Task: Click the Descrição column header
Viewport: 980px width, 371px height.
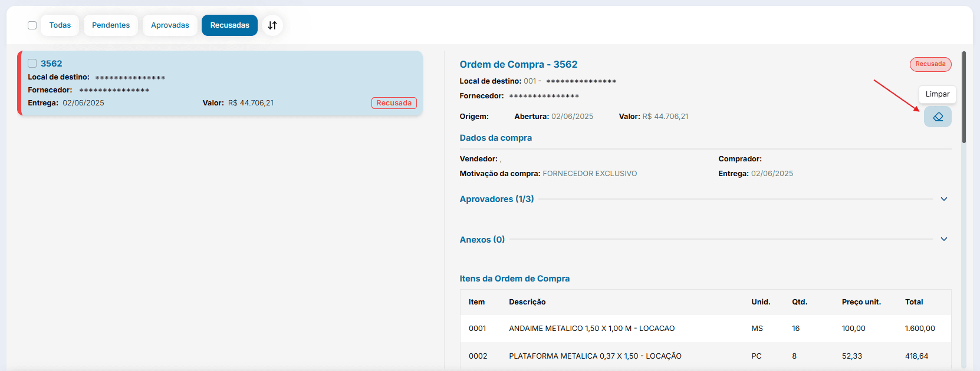Action: [x=527, y=302]
